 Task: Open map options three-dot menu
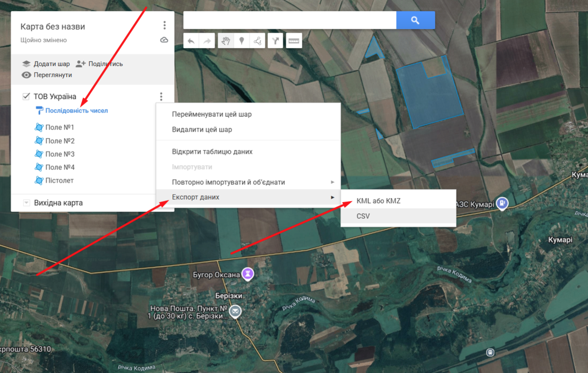(164, 25)
